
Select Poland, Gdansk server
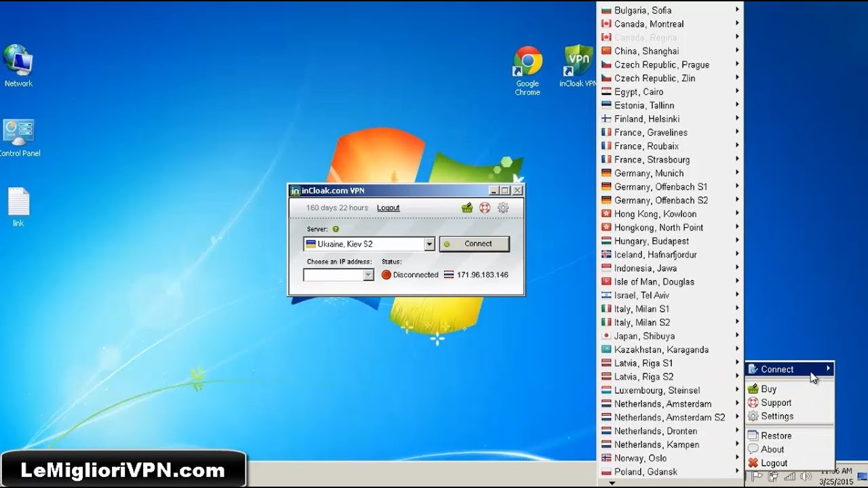click(670, 471)
